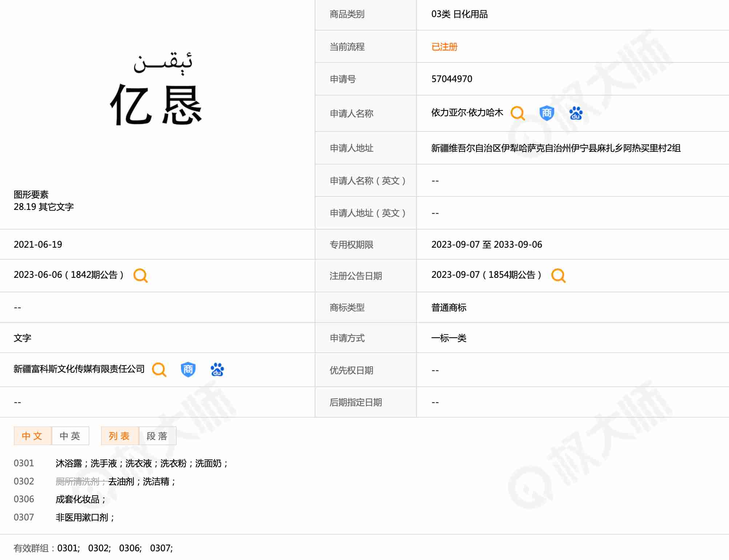Click the search icon beside 新疆富科斯文化传媒有限责任公司
This screenshot has height=560, width=729.
(x=159, y=370)
